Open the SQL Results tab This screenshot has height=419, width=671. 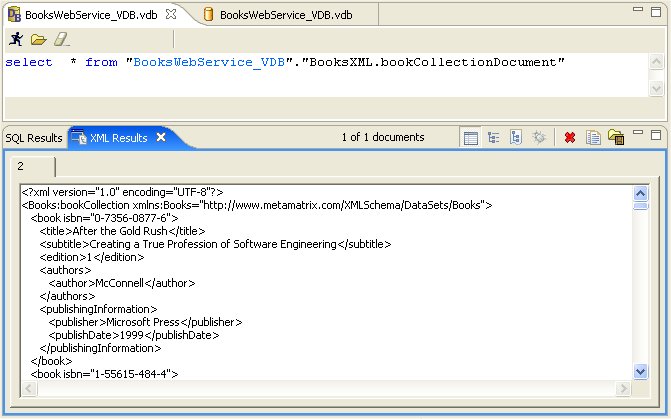click(x=34, y=138)
